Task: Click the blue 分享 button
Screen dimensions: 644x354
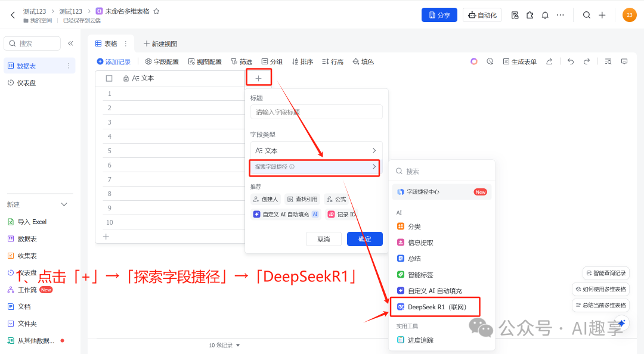Action: click(439, 15)
